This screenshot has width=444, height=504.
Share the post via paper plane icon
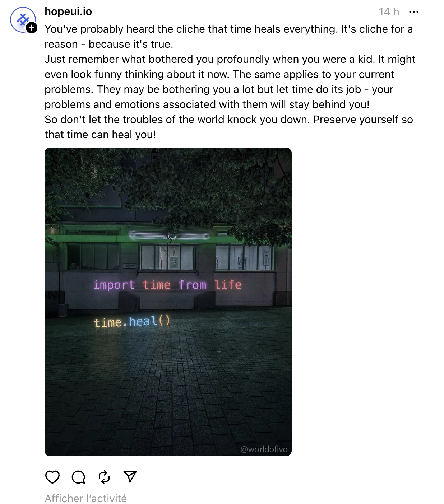tap(130, 477)
